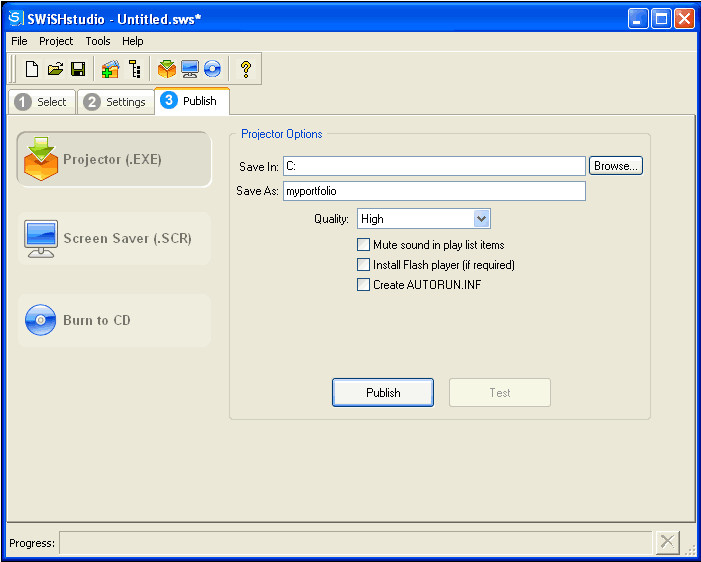The width and height of the screenshot is (701, 562).
Task: Click the Projector publish toolbar icon
Action: point(167,69)
